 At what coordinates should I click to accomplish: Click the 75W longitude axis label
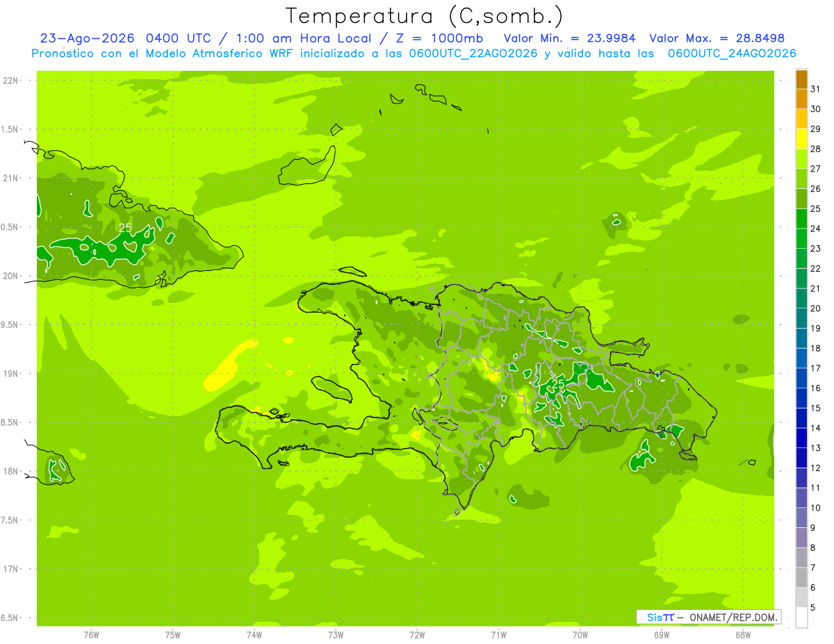tap(173, 634)
